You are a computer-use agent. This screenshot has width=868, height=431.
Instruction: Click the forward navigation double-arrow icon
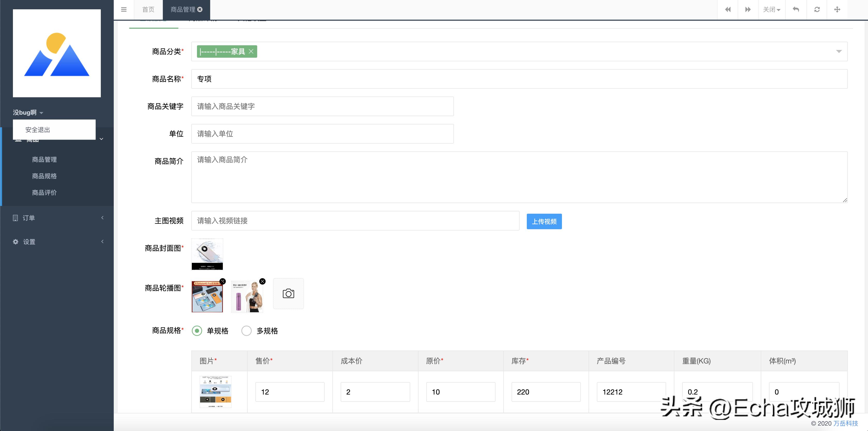pos(748,10)
